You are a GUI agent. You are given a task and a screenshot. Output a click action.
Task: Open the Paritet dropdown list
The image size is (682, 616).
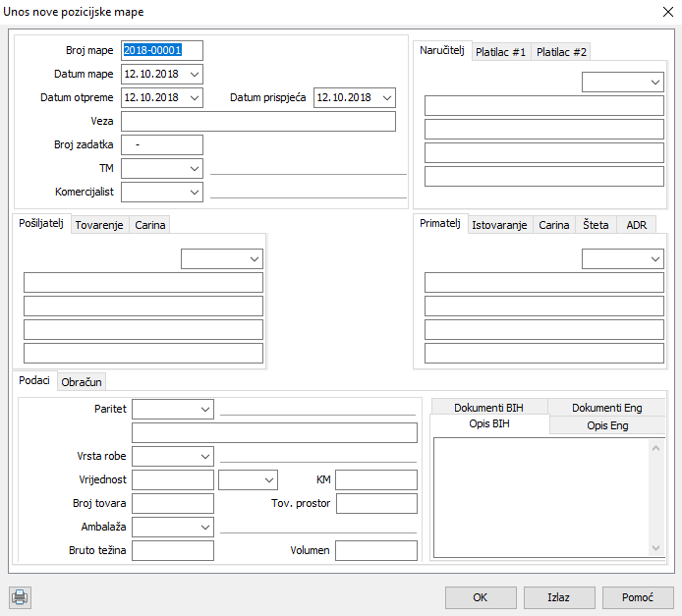(x=204, y=409)
